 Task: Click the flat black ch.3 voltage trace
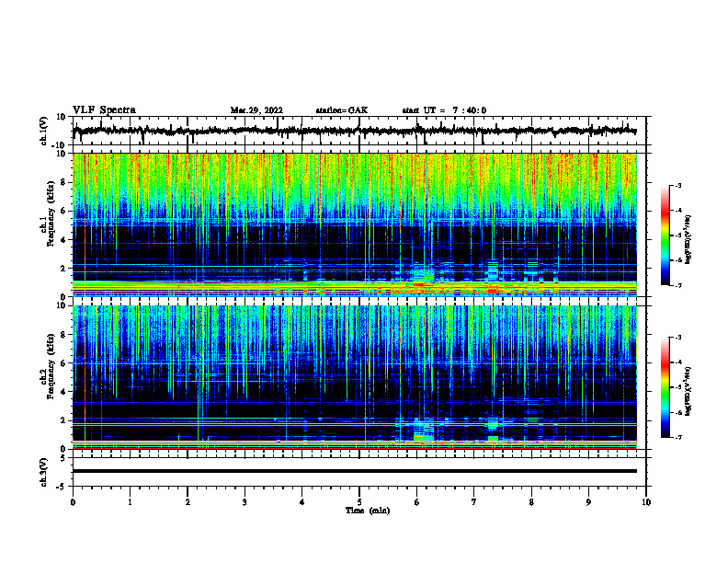point(355,471)
